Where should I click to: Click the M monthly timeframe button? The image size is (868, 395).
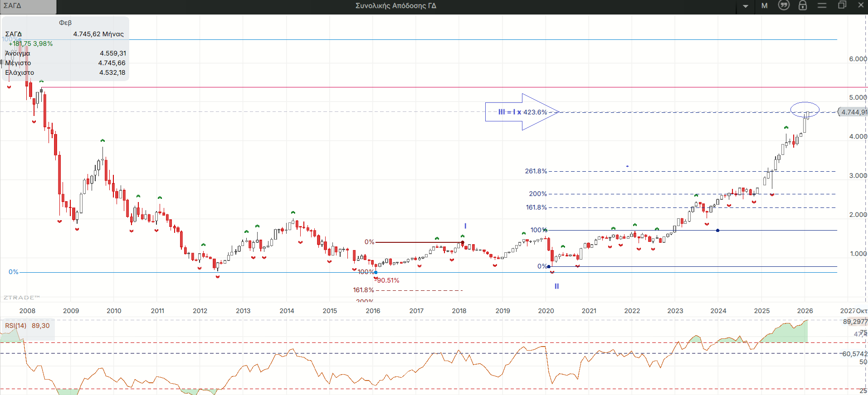tap(765, 6)
